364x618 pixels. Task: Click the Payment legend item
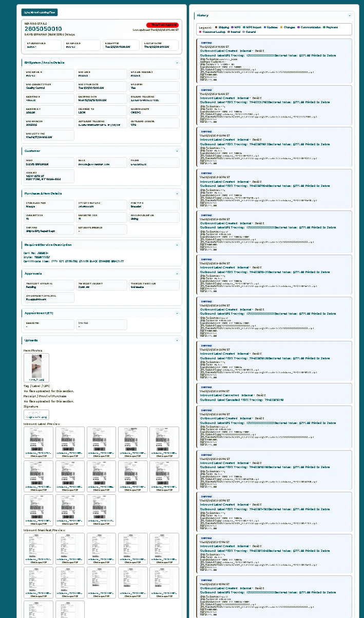(331, 27)
